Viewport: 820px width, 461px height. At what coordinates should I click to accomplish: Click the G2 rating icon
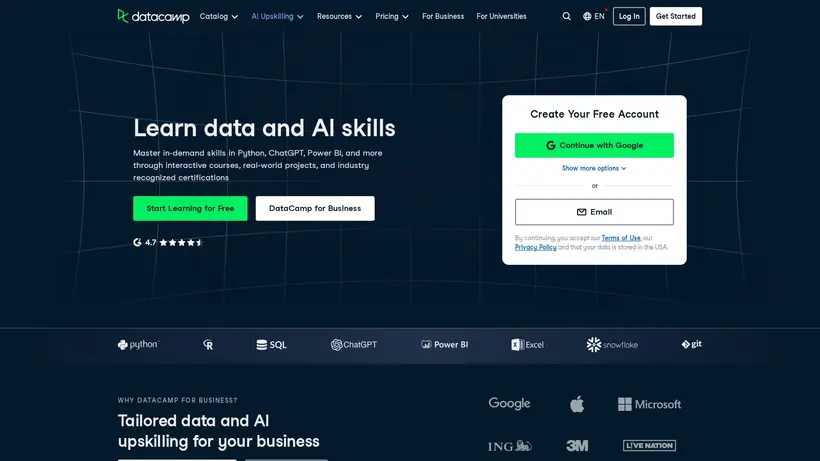coord(137,243)
